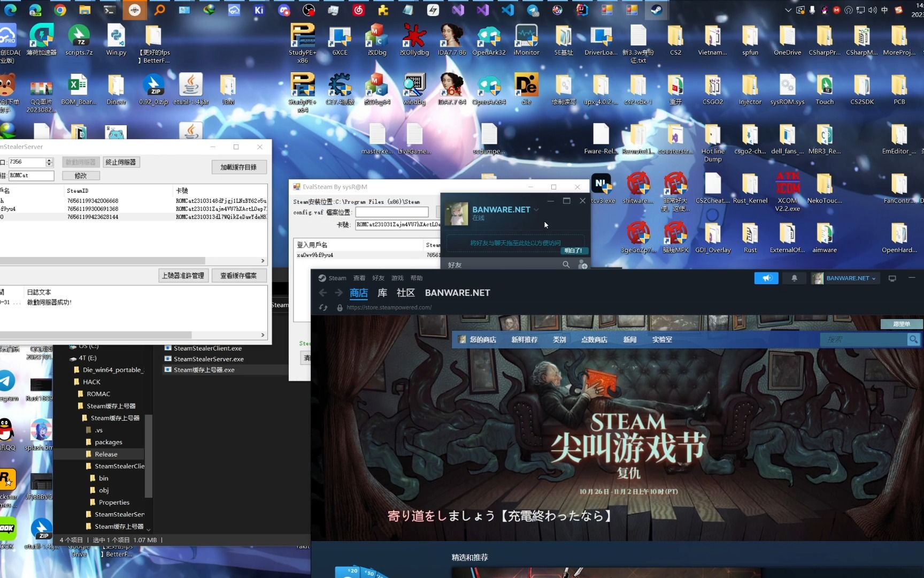Image resolution: width=924 pixels, height=578 pixels.
Task: Click the 愿望单 wishlist button
Action: point(902,324)
